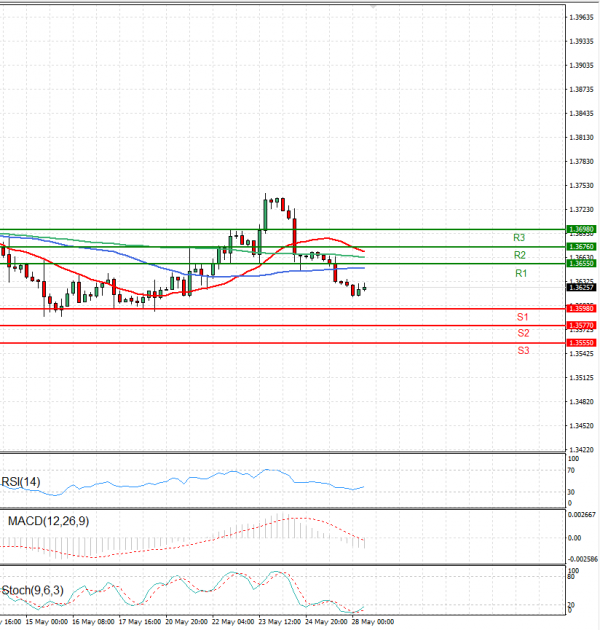Click the chart shift triangle marker at top
The width and height of the screenshot is (600, 630).
373,6
